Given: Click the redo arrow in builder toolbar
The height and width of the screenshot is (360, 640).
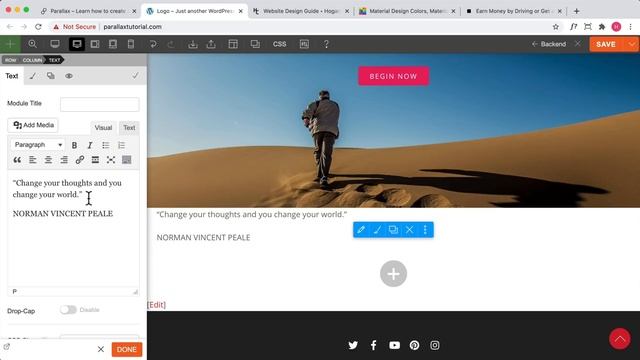Looking at the screenshot, I should (171, 44).
